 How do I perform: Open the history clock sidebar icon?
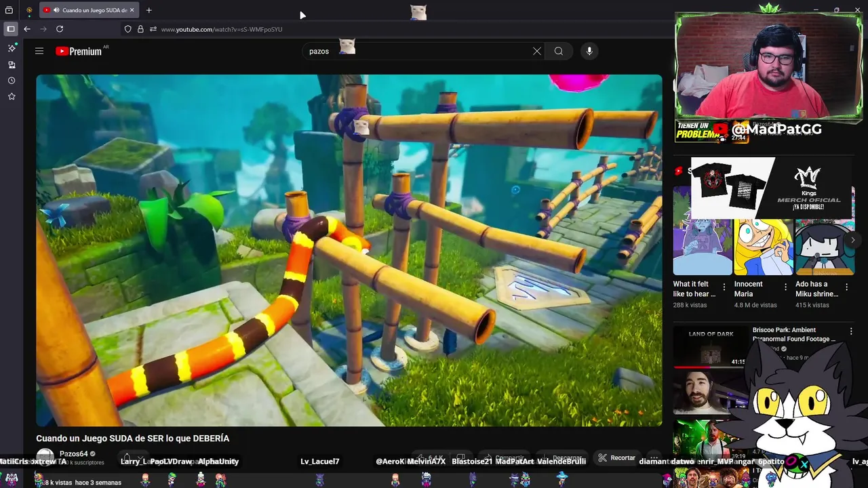click(12, 81)
